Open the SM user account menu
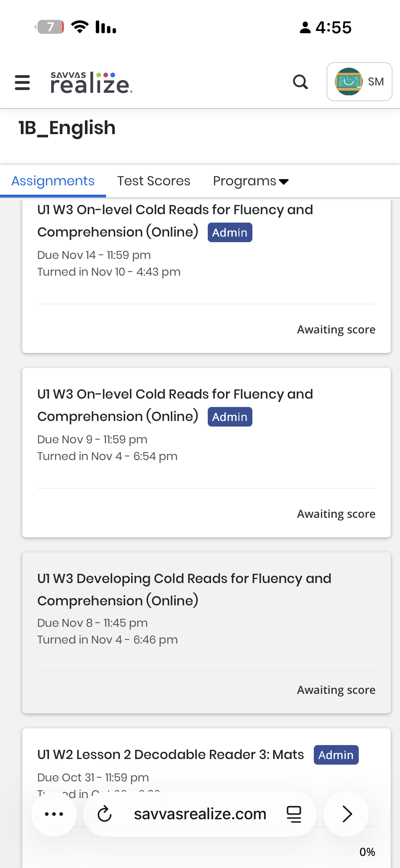This screenshot has width=400, height=868. pyautogui.click(x=376, y=82)
